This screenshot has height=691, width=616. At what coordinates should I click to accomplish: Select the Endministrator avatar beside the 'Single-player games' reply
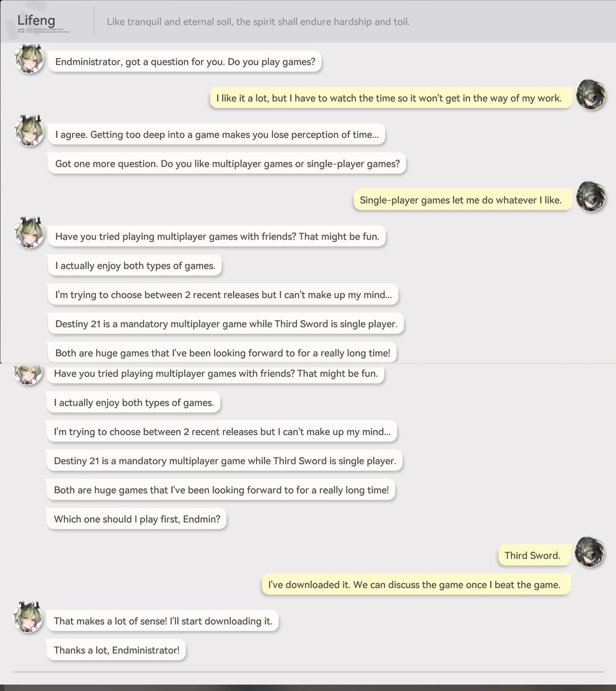(591, 197)
